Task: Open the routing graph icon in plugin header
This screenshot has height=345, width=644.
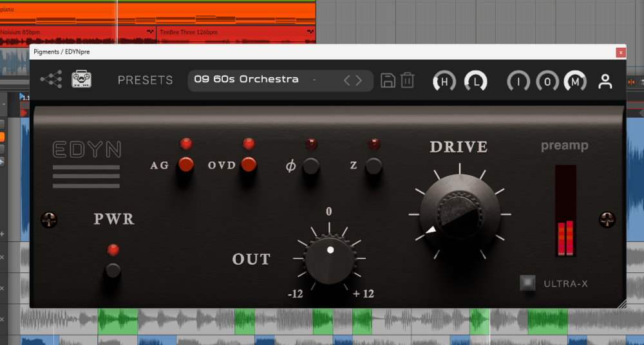Action: [51, 79]
